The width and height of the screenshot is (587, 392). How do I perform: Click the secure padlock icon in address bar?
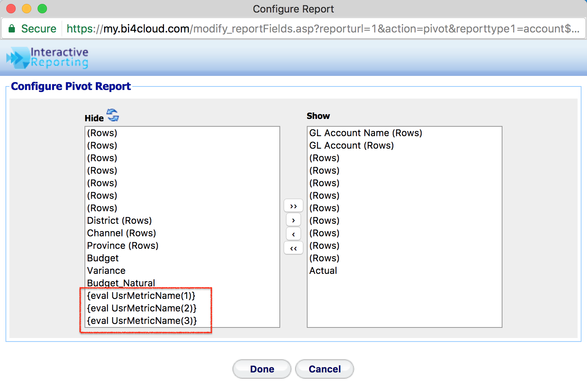coord(12,29)
